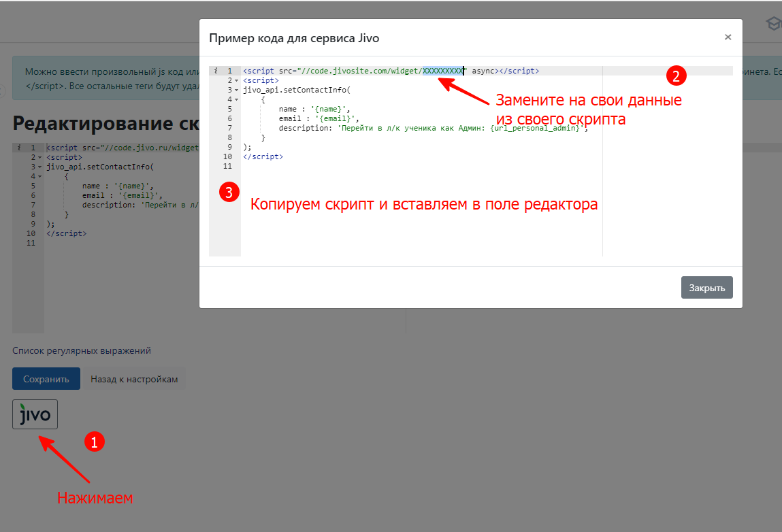
Task: Collapse line 3 fold in the background editor
Action: point(40,167)
